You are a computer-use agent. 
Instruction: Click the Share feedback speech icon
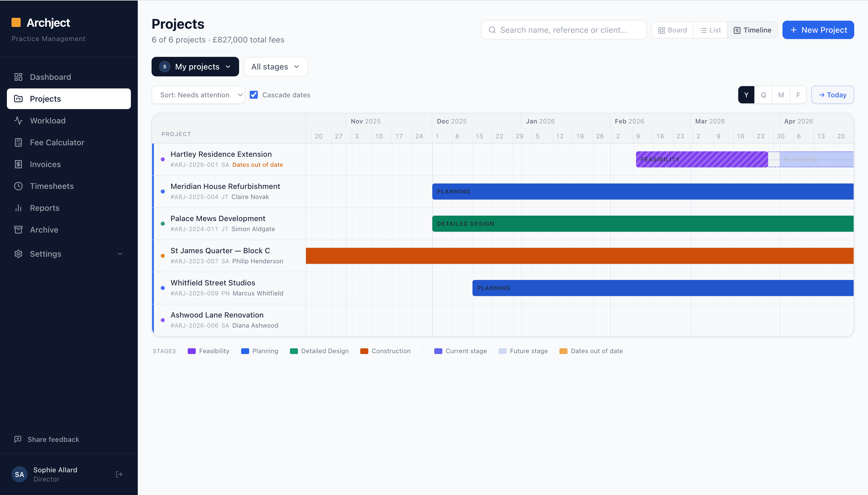18,439
